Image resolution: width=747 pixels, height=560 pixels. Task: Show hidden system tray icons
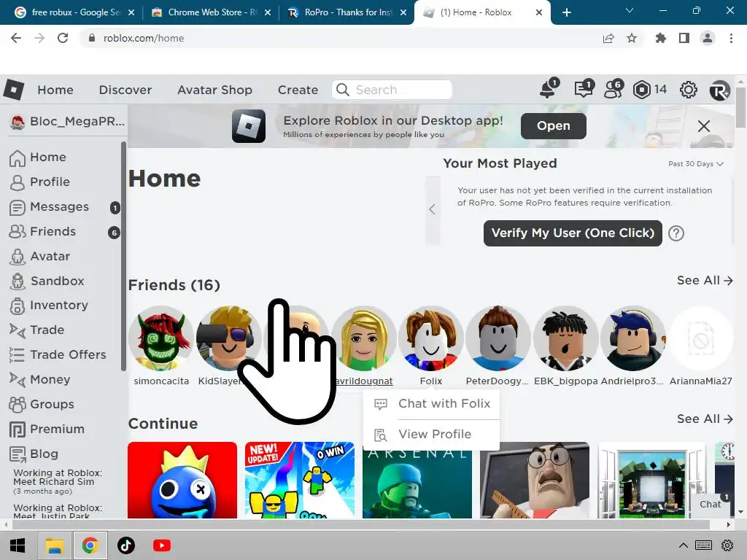683,545
